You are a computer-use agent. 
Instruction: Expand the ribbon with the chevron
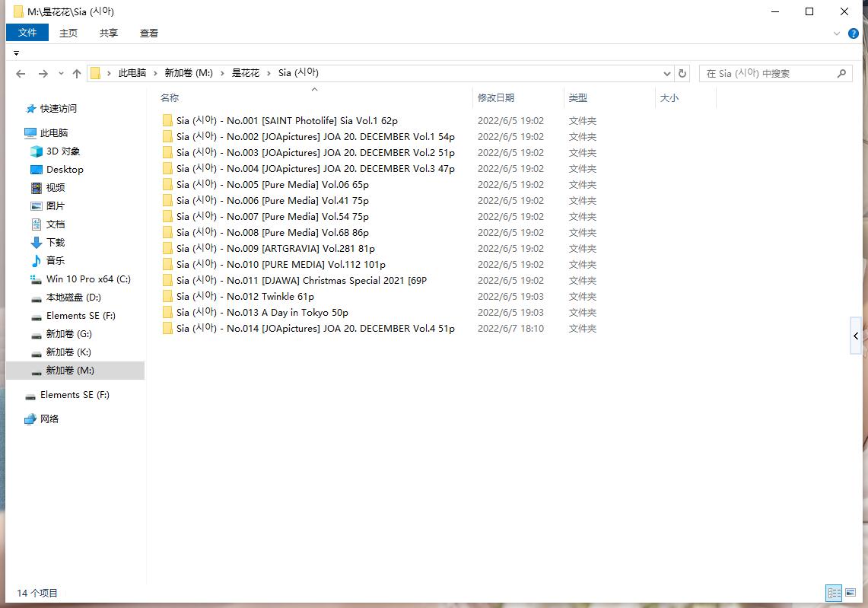click(x=837, y=33)
